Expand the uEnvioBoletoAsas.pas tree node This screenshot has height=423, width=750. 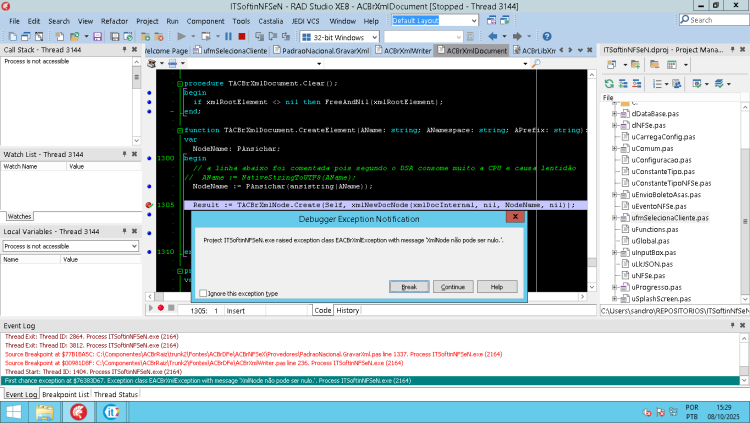point(615,194)
